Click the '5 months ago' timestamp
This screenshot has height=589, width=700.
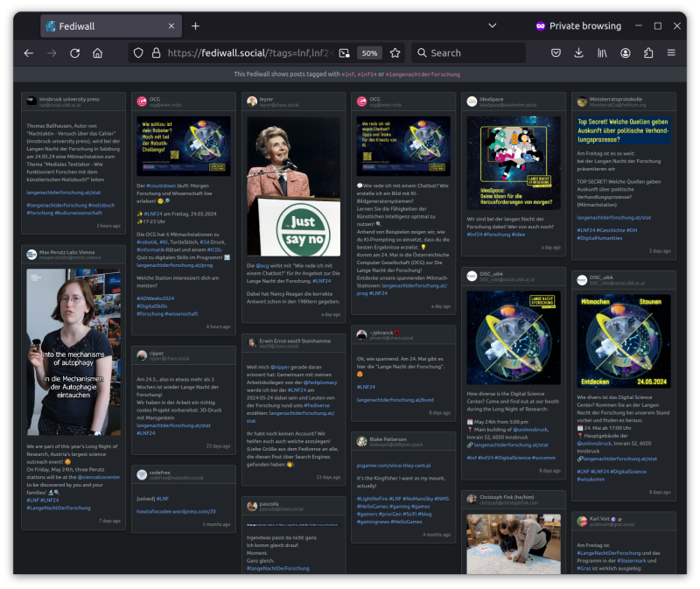coord(216,525)
